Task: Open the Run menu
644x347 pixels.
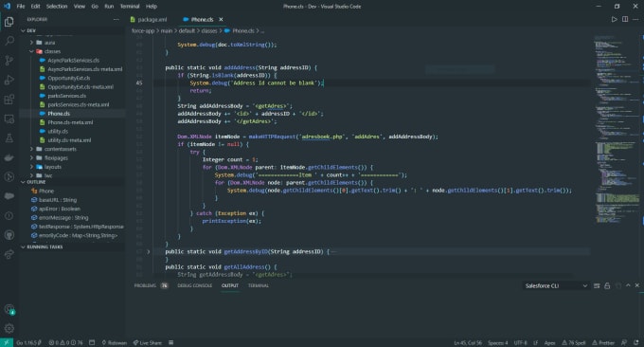Action: pyautogui.click(x=109, y=7)
